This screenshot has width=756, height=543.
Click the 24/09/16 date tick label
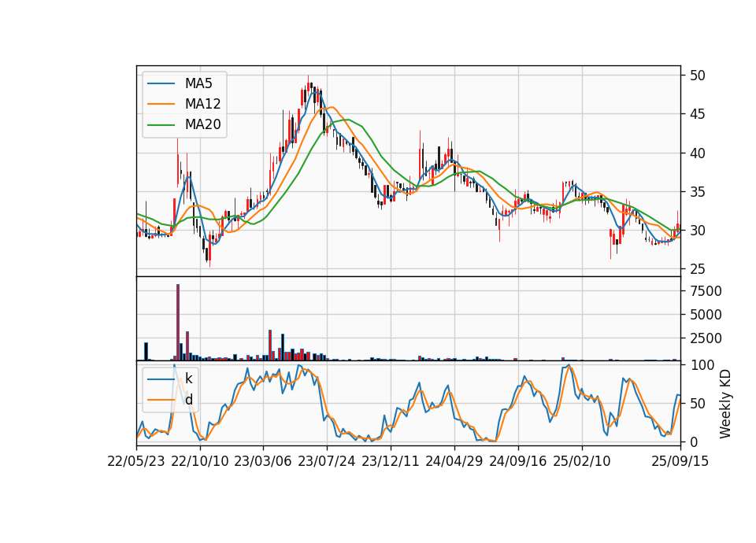(x=518, y=461)
